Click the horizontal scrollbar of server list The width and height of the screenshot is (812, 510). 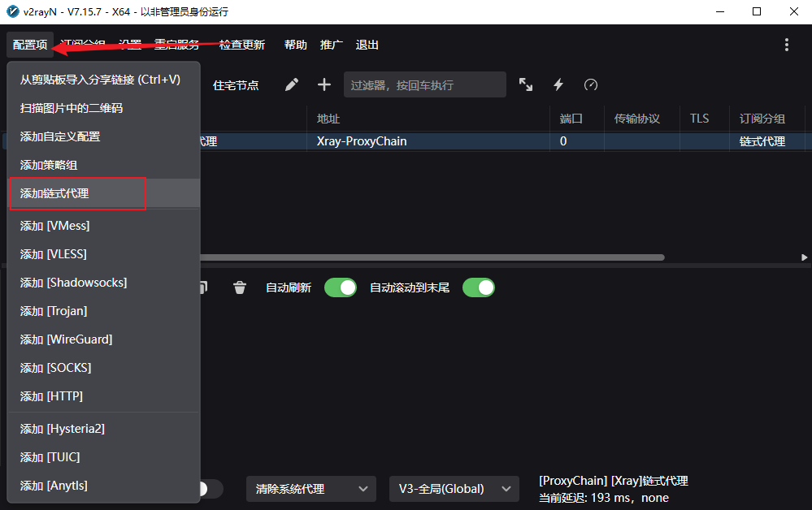point(432,257)
